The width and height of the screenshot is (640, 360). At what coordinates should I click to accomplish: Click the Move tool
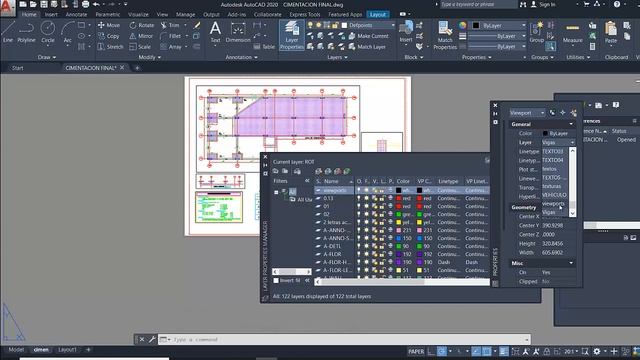pyautogui.click(x=109, y=25)
